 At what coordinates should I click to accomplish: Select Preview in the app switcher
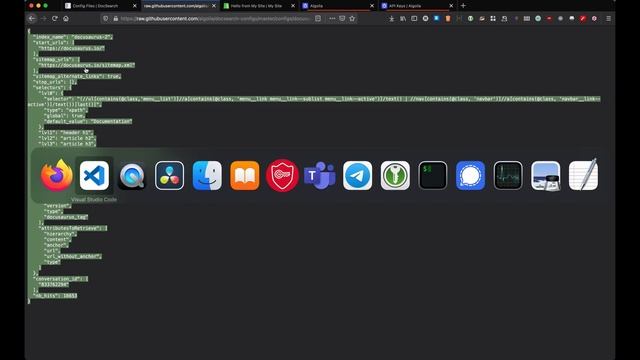coord(545,176)
